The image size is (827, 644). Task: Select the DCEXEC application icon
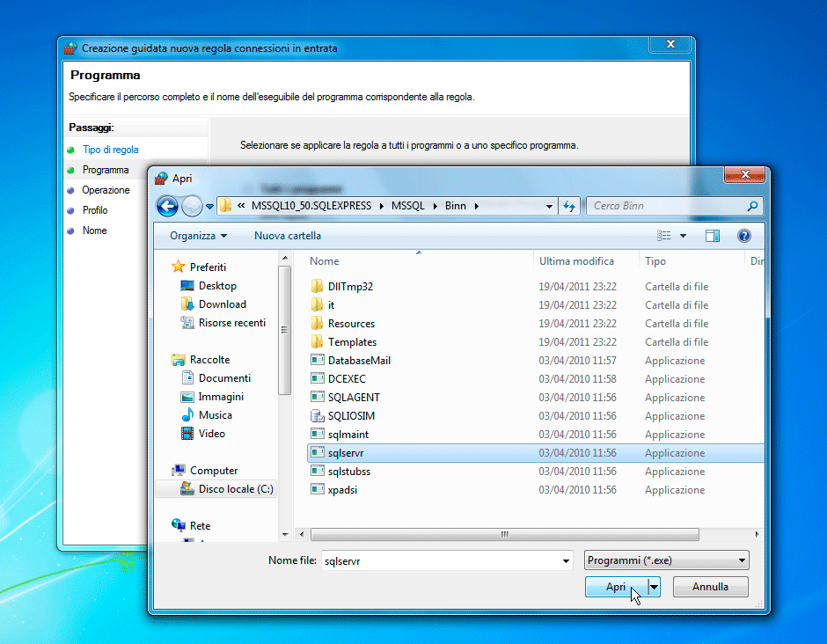317,378
